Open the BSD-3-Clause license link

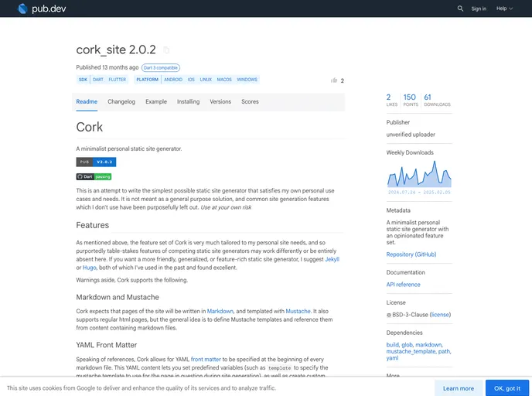(x=440, y=315)
